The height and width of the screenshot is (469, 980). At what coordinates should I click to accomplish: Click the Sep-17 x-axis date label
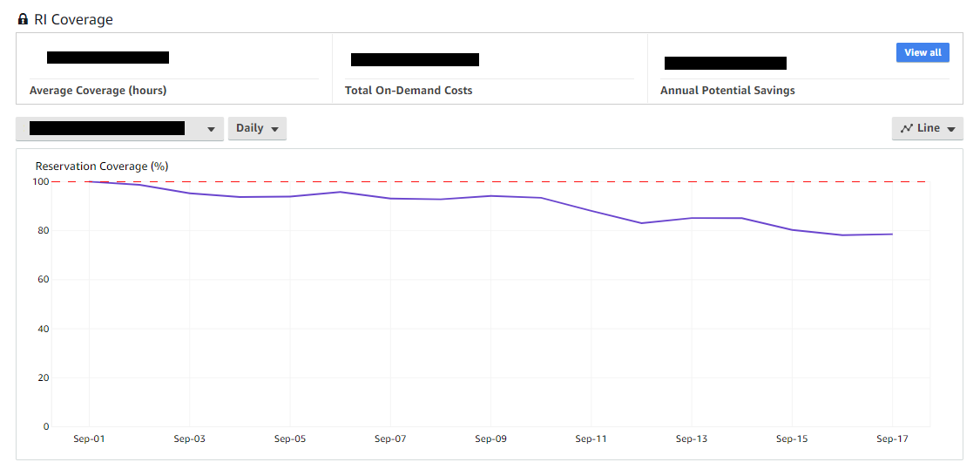click(892, 438)
